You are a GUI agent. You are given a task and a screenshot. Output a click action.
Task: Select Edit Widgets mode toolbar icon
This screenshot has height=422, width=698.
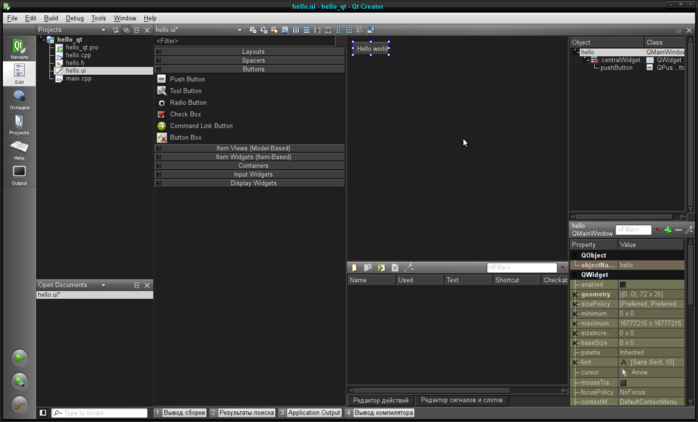click(x=253, y=30)
